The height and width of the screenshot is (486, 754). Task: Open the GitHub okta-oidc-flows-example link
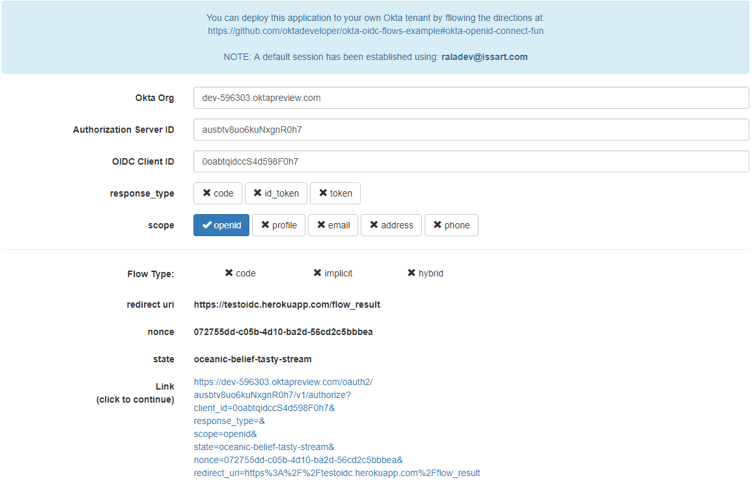pos(376,31)
